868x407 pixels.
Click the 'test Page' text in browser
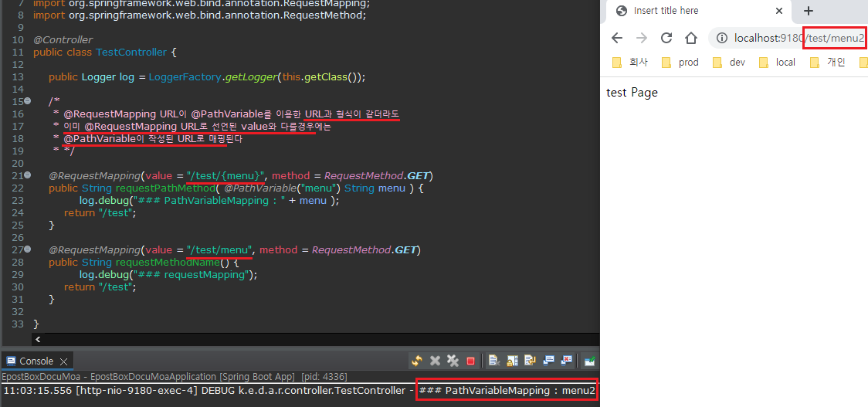pos(632,93)
